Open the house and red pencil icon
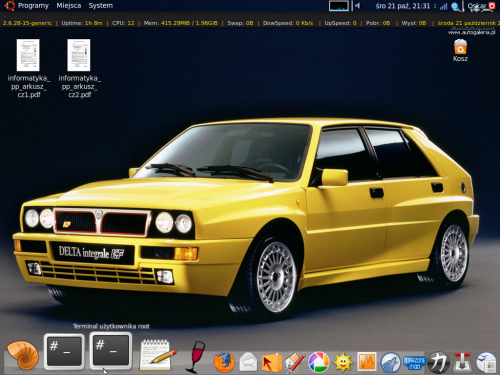The width and height of the screenshot is (500, 375). (295, 362)
